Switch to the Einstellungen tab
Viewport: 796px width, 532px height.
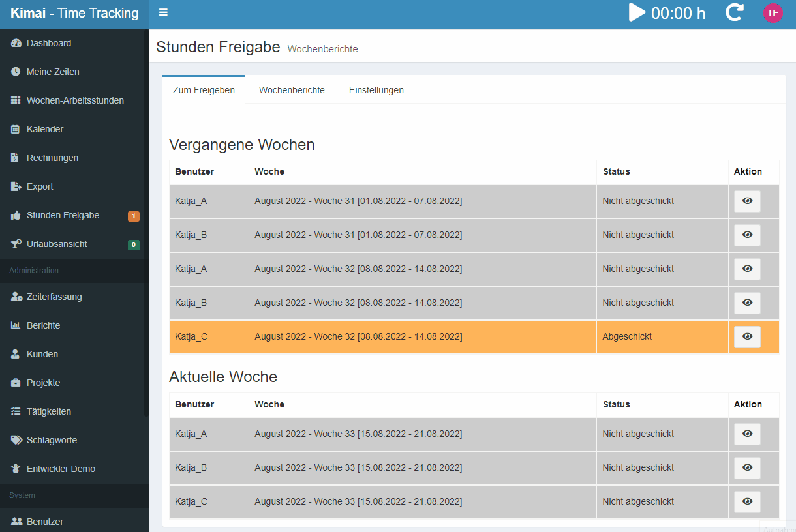376,90
